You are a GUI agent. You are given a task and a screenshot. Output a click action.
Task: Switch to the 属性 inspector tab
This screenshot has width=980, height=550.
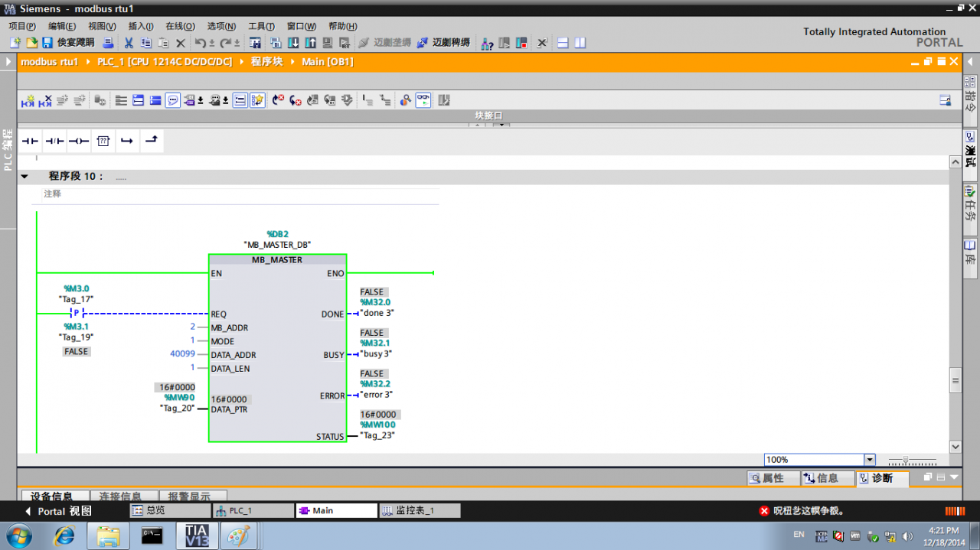click(773, 478)
